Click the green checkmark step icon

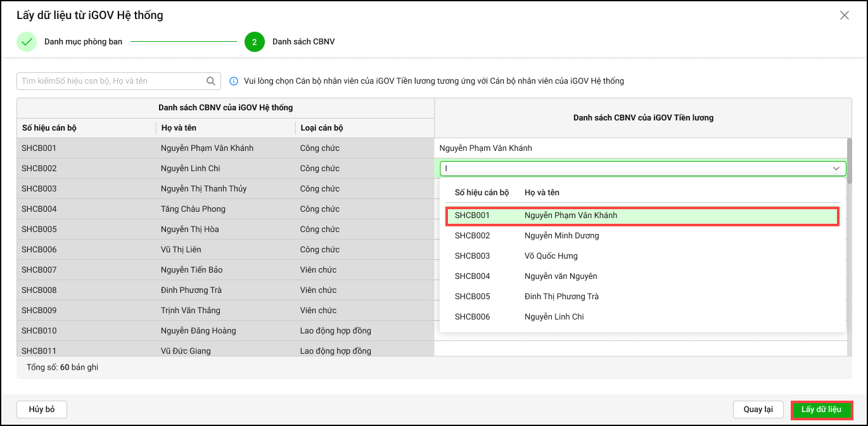(x=27, y=42)
